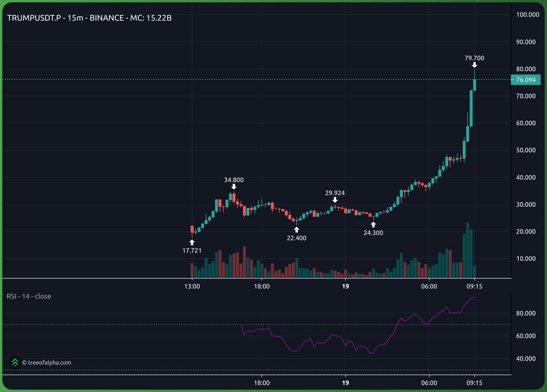Click the current price label 76.094
Viewport: 547px width, 392px height.
tap(526, 80)
